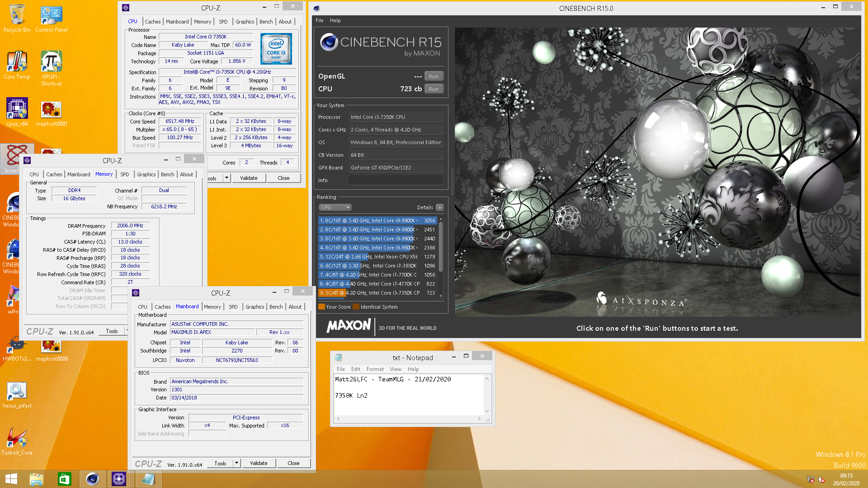This screenshot has width=868, height=488.
Task: Select the i7-3930K rank 6 entry
Action: [377, 266]
